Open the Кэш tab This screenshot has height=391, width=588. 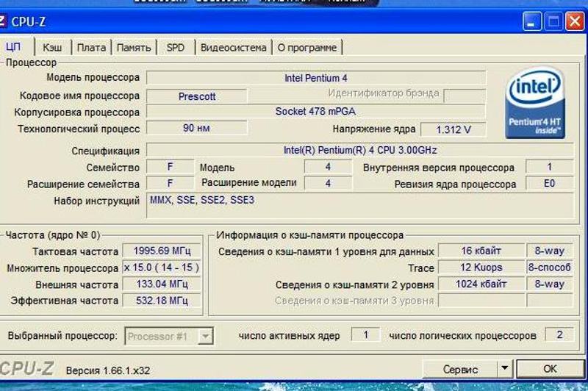(52, 48)
